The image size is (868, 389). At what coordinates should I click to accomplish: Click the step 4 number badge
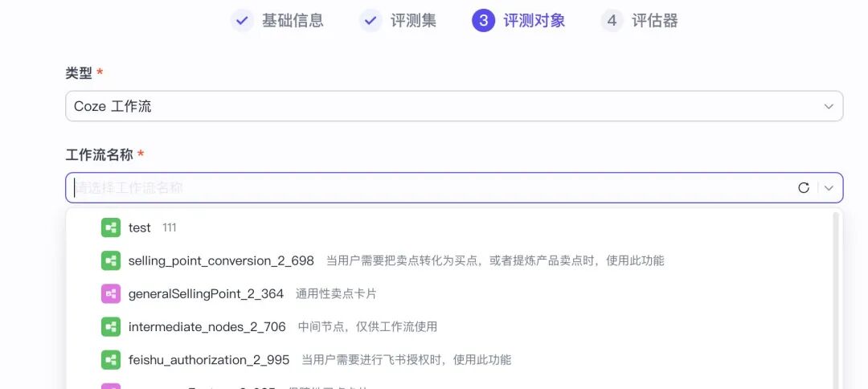click(612, 21)
